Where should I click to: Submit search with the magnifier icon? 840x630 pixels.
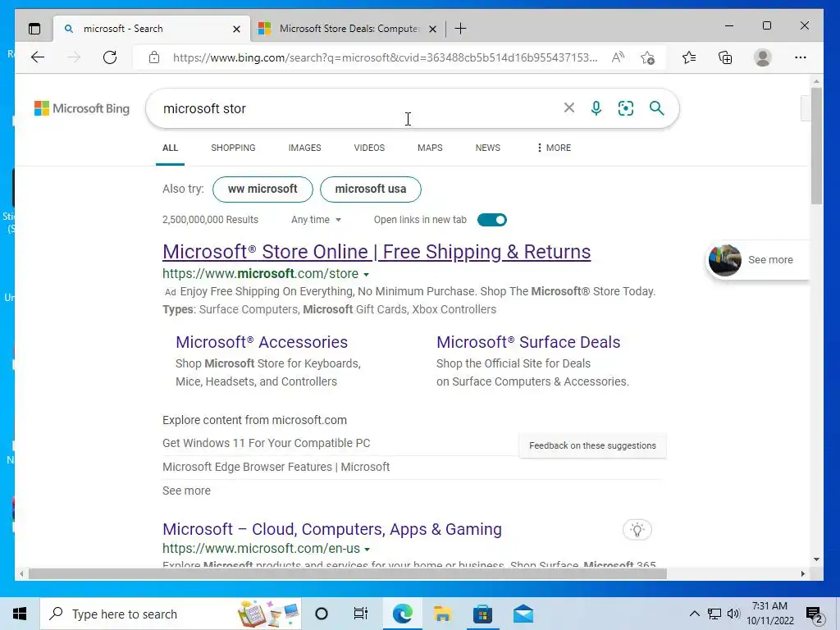coord(656,108)
